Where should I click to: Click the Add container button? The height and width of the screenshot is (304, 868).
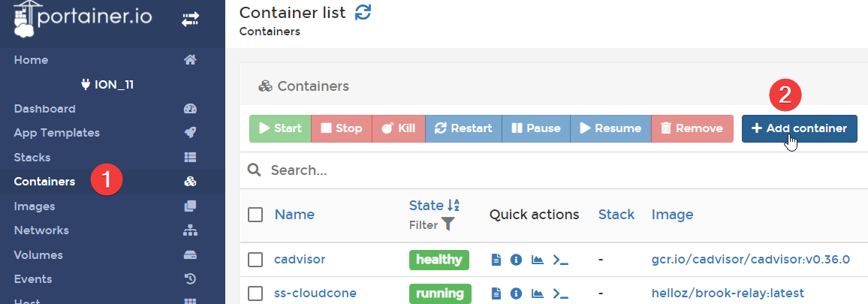[799, 128]
